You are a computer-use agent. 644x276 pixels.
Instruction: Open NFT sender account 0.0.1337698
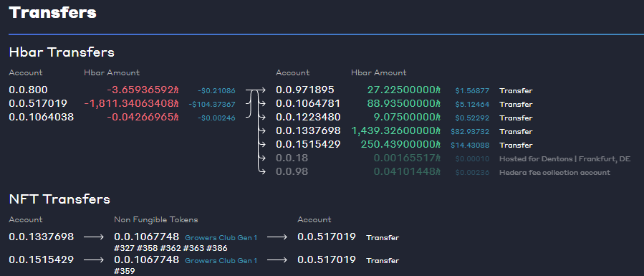click(42, 237)
